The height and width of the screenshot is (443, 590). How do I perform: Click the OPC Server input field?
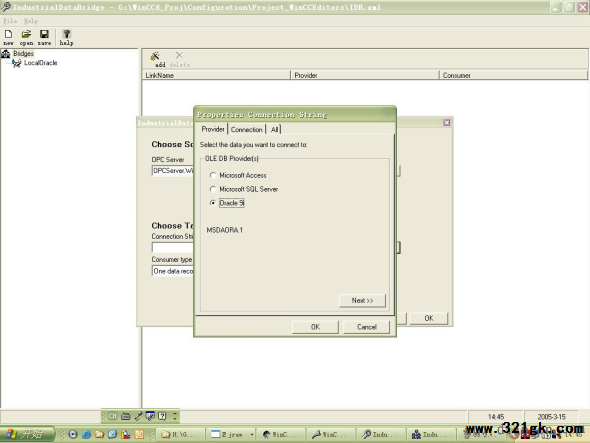[x=172, y=171]
